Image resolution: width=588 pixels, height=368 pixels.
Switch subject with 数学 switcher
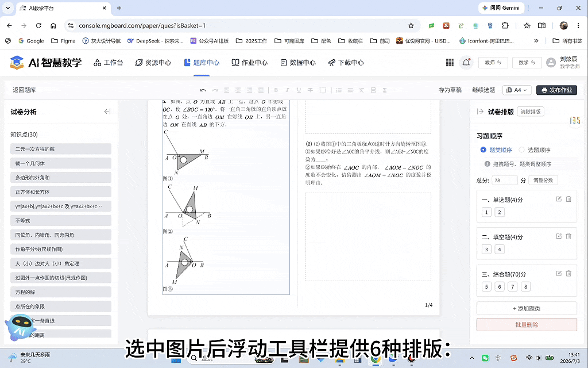(x=527, y=63)
